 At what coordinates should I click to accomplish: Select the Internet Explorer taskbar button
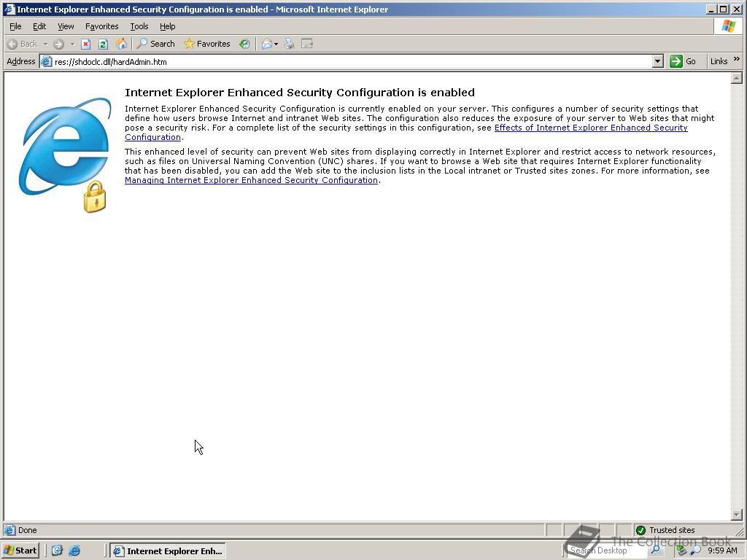[x=168, y=551]
